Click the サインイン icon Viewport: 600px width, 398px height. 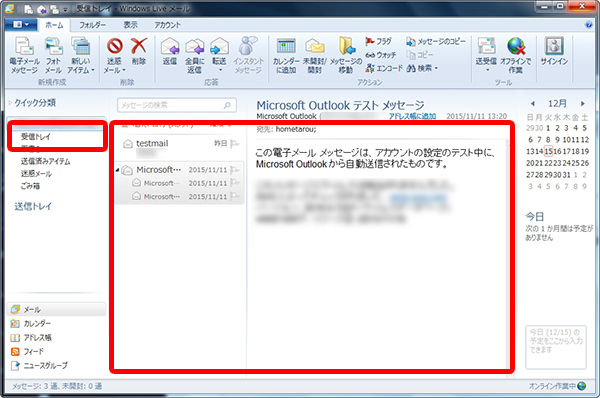554,46
